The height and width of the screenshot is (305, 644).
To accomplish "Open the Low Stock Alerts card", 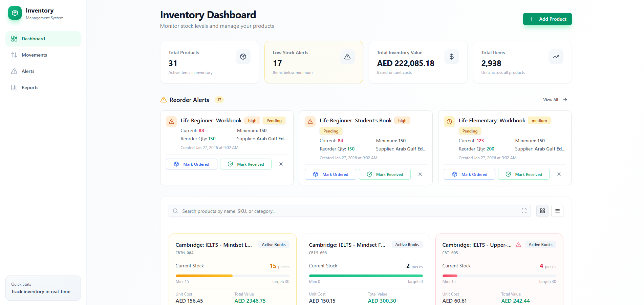I will (x=314, y=62).
